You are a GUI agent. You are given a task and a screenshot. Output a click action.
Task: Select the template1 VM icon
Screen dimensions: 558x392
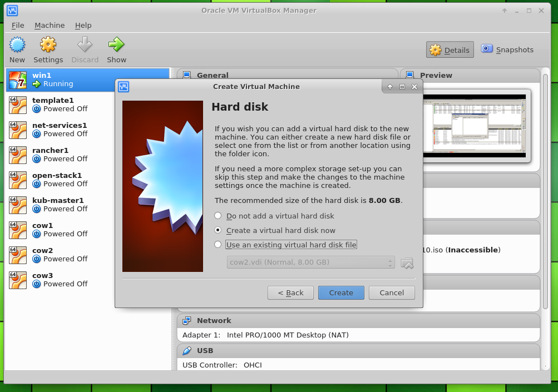coord(18,105)
